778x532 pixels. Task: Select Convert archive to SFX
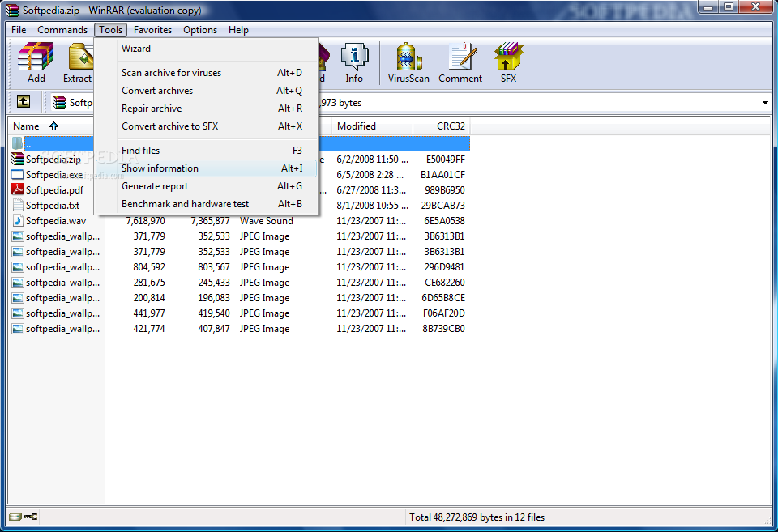[207, 126]
